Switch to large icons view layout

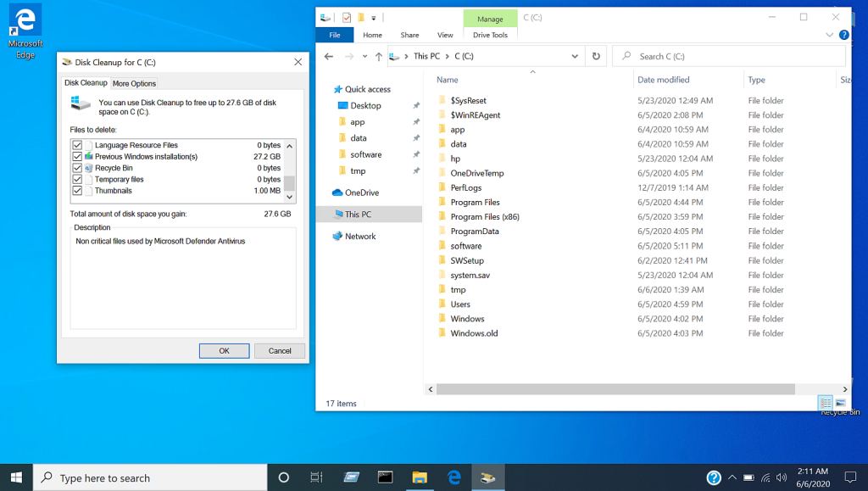pyautogui.click(x=840, y=403)
